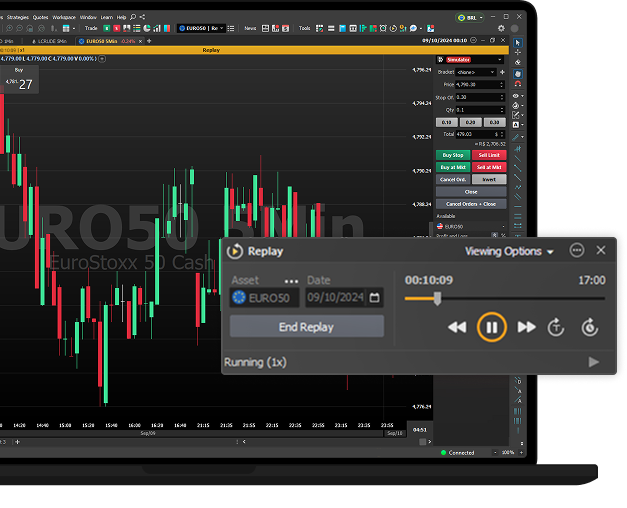This screenshot has width=627, height=508.
Task: Open the Replay panel more-options circle icon
Action: click(577, 250)
